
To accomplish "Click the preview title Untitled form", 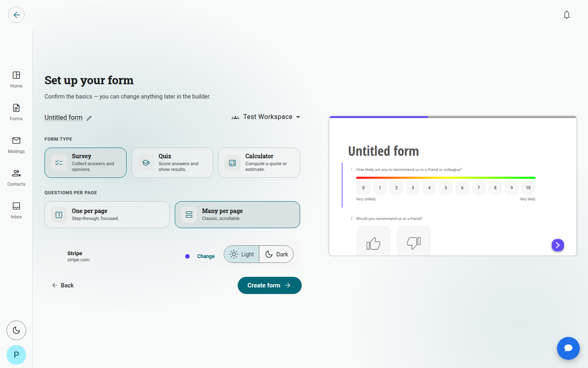I will click(x=383, y=151).
